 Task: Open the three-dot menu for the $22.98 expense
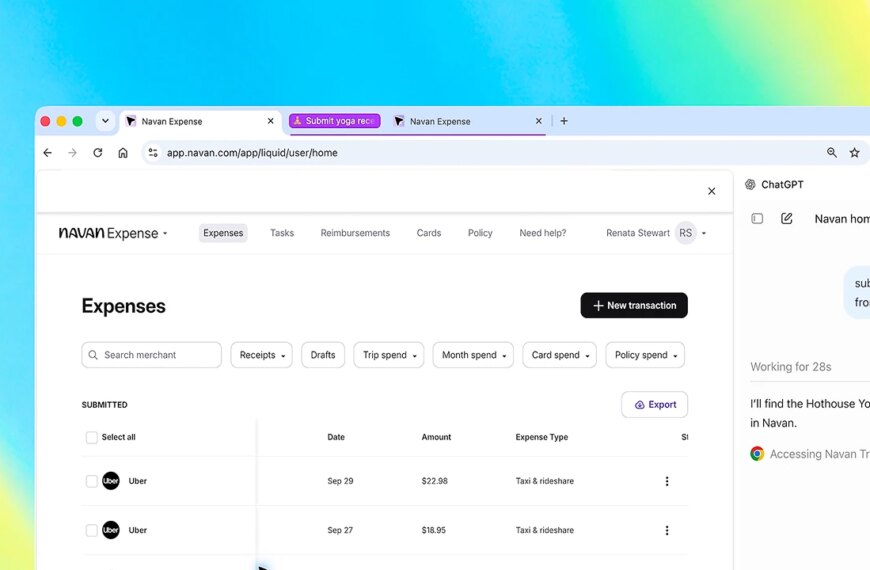pyautogui.click(x=667, y=481)
